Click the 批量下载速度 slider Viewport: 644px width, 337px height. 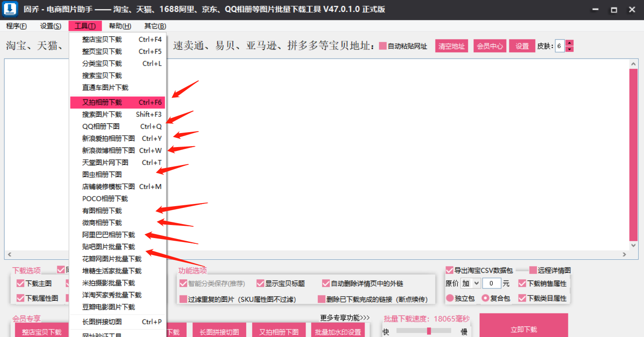(x=423, y=331)
